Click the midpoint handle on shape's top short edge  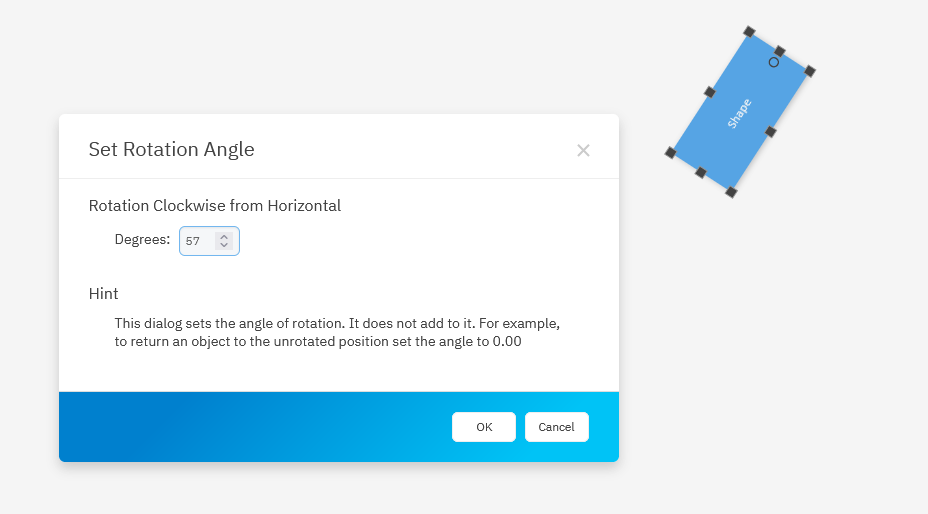point(780,51)
